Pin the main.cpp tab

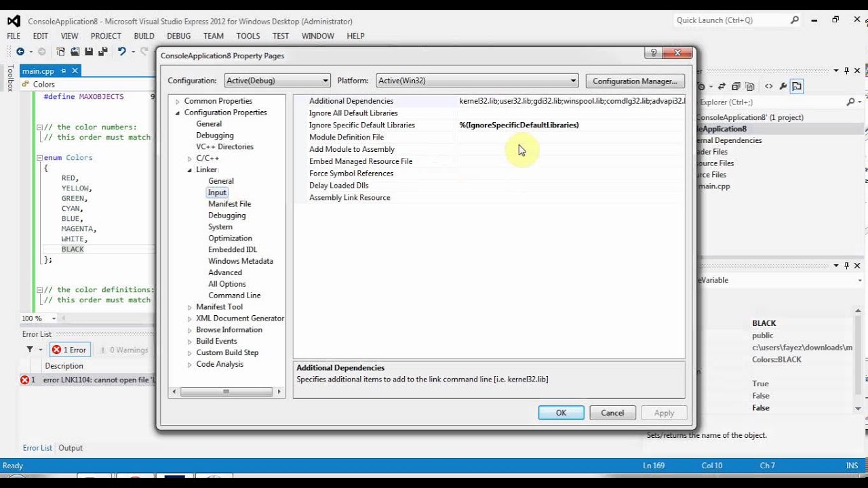63,70
